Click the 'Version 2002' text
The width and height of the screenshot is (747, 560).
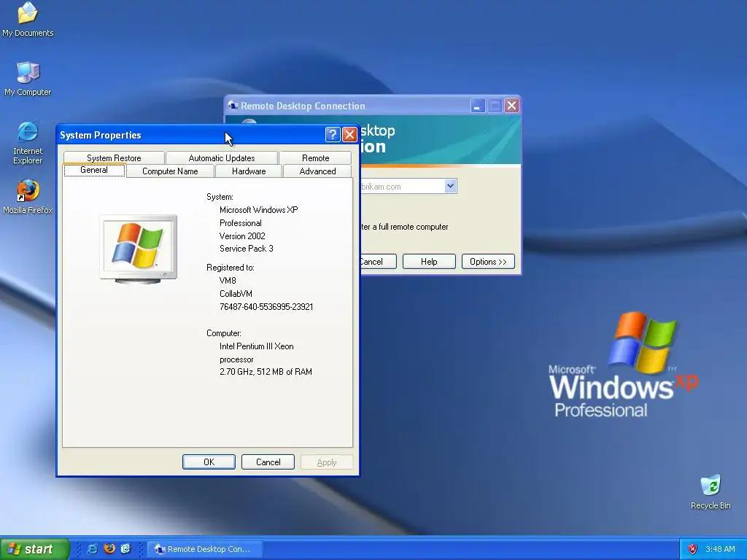[x=242, y=236]
